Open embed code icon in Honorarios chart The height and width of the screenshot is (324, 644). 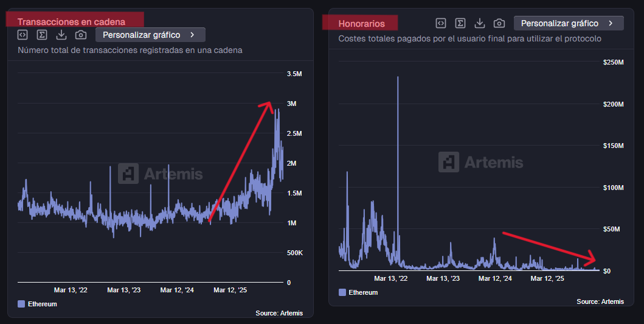click(x=441, y=23)
